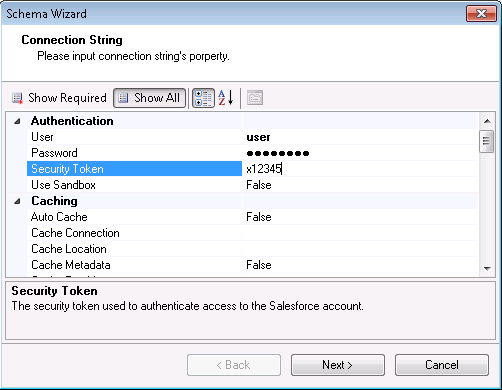Click the Cache Location value field
The width and height of the screenshot is (502, 390).
click(361, 249)
